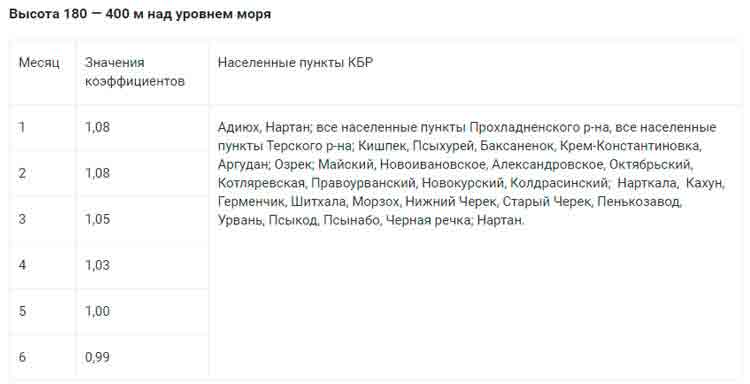Viewport: 750px width, 384px height.
Task: Click the 'Населенные пункты КБР' column header
Action: tap(295, 63)
